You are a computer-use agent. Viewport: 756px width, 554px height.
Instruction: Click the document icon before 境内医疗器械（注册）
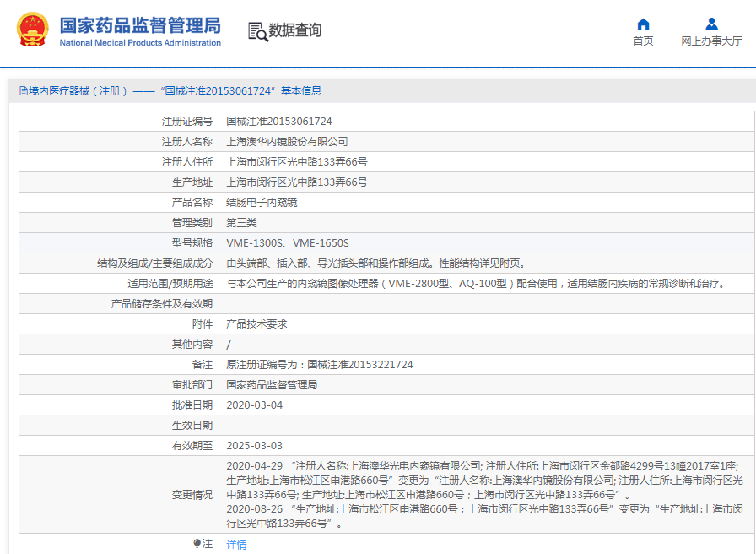(x=21, y=90)
